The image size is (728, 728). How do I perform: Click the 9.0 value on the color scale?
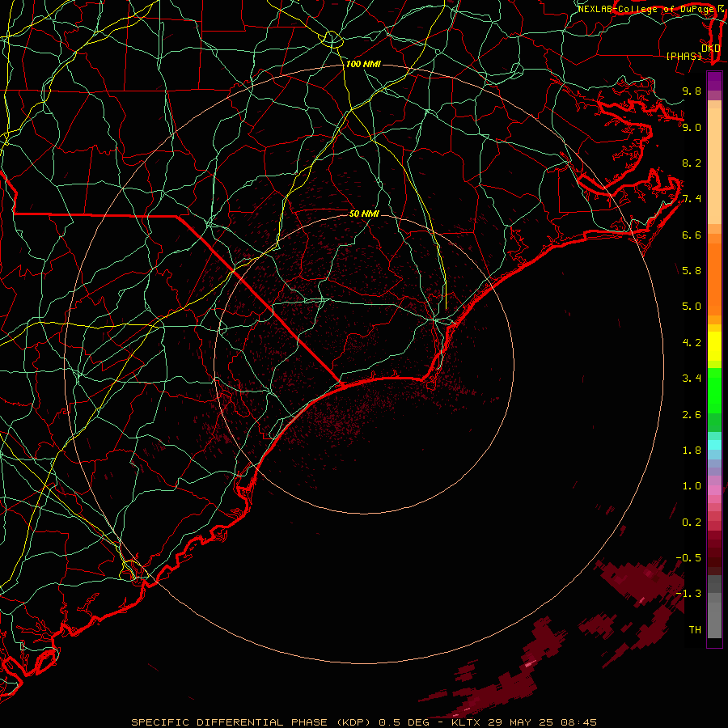pos(692,127)
